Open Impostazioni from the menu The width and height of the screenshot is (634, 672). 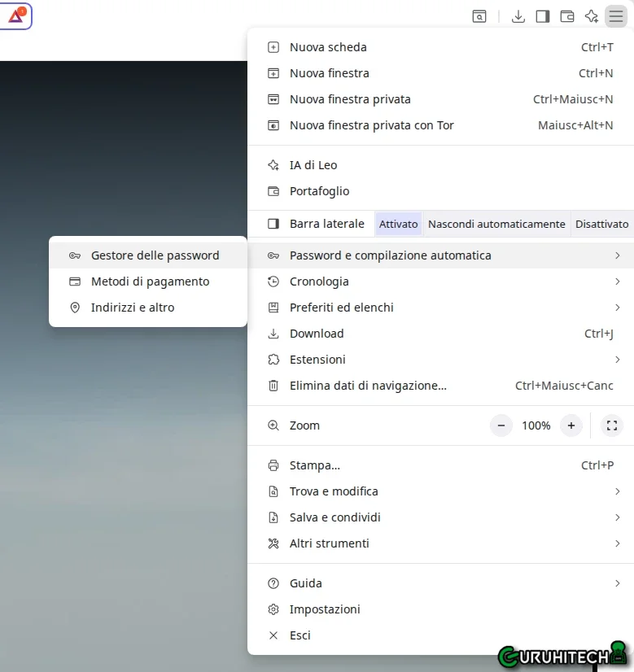pos(325,609)
